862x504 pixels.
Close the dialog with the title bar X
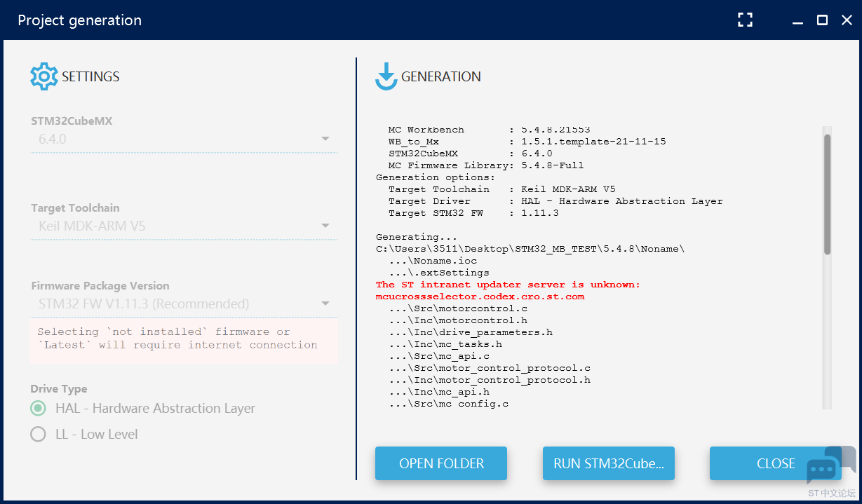click(x=847, y=20)
